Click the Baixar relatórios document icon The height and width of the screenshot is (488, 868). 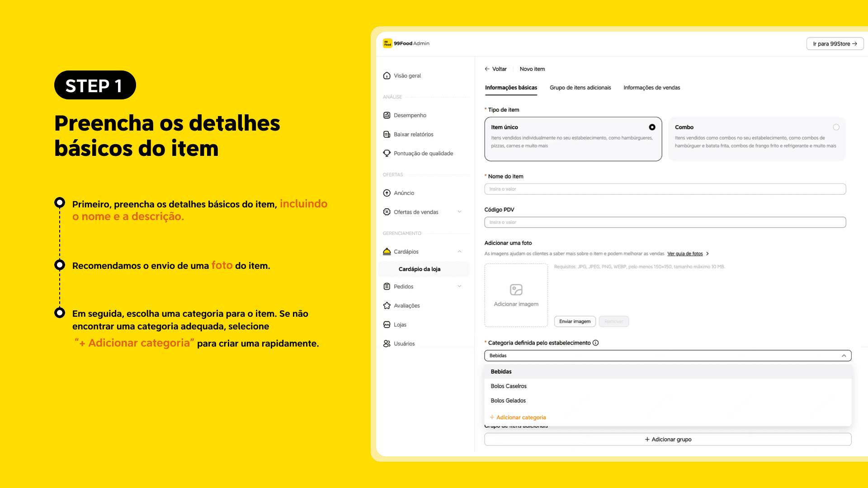[387, 134]
